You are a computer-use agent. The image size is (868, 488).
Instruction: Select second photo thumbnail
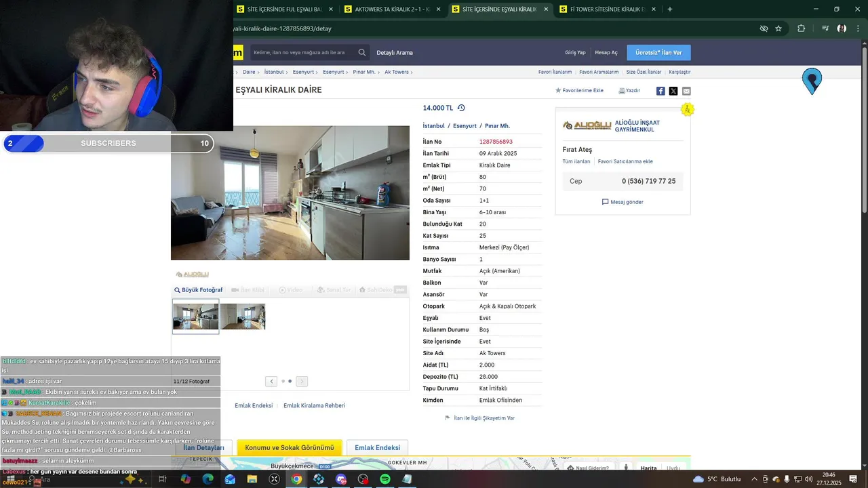[x=243, y=317]
